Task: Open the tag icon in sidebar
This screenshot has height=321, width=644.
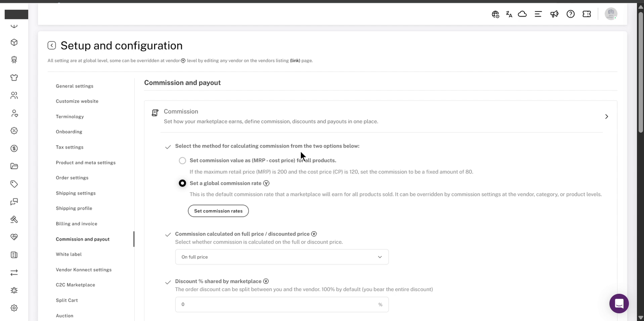Action: point(14,184)
